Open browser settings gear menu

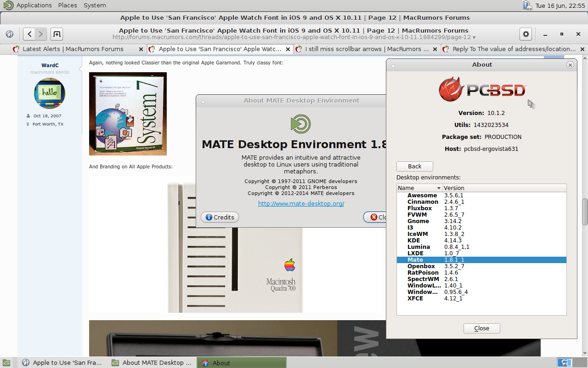point(526,34)
